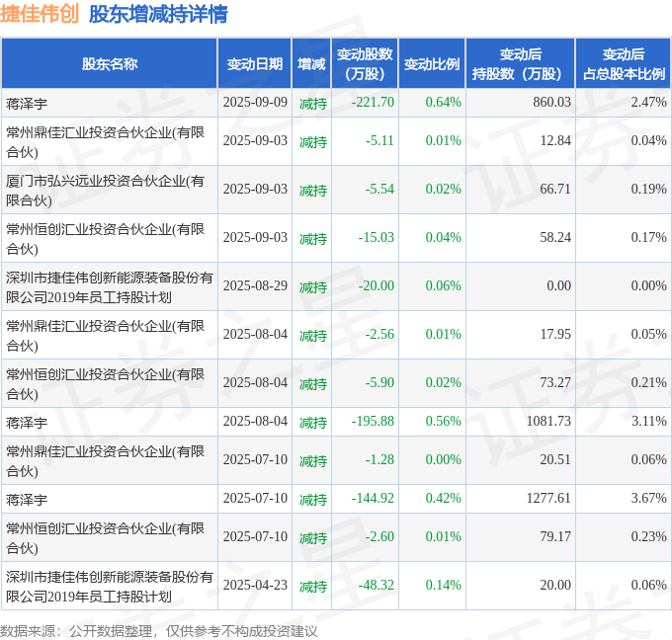Click the percentage 0.17%
672x640 pixels.
coord(649,237)
